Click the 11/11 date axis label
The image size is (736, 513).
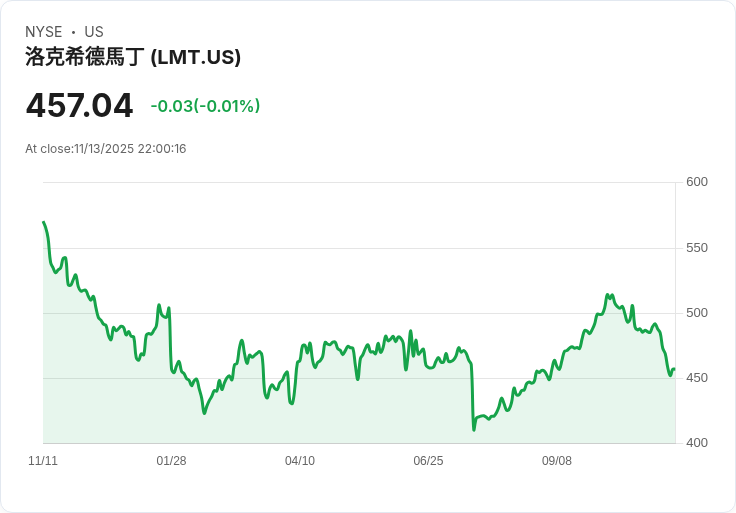point(43,461)
